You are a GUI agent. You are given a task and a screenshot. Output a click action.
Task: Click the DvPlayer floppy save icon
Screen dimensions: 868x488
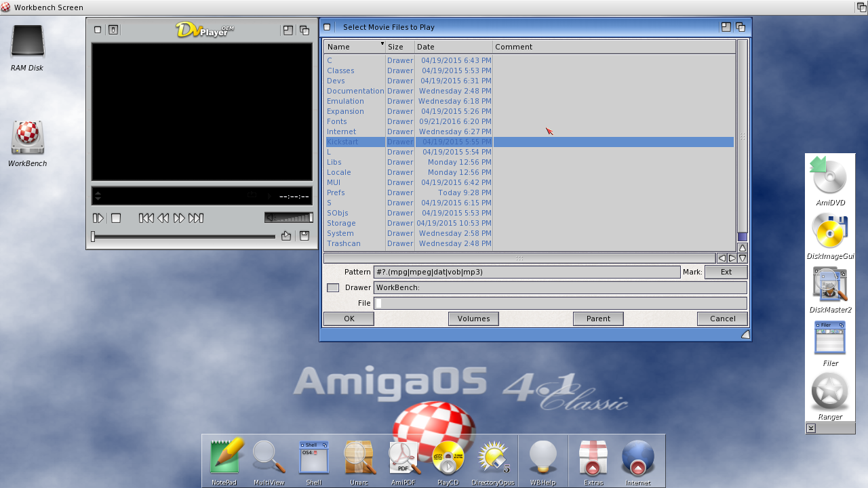pyautogui.click(x=304, y=236)
